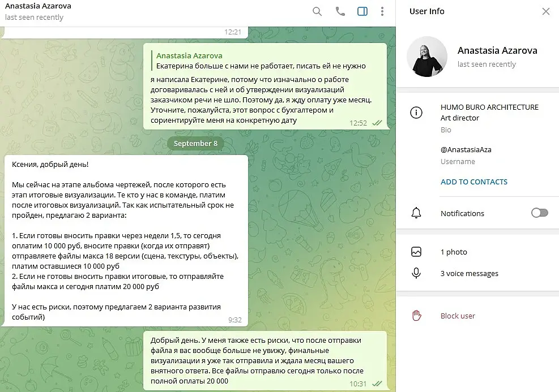Open the three-dot more options menu

click(382, 11)
